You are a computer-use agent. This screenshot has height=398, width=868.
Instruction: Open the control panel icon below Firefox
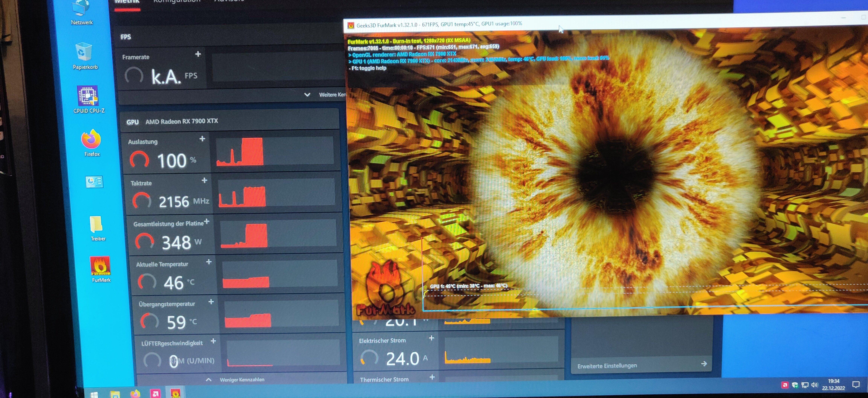coord(94,182)
